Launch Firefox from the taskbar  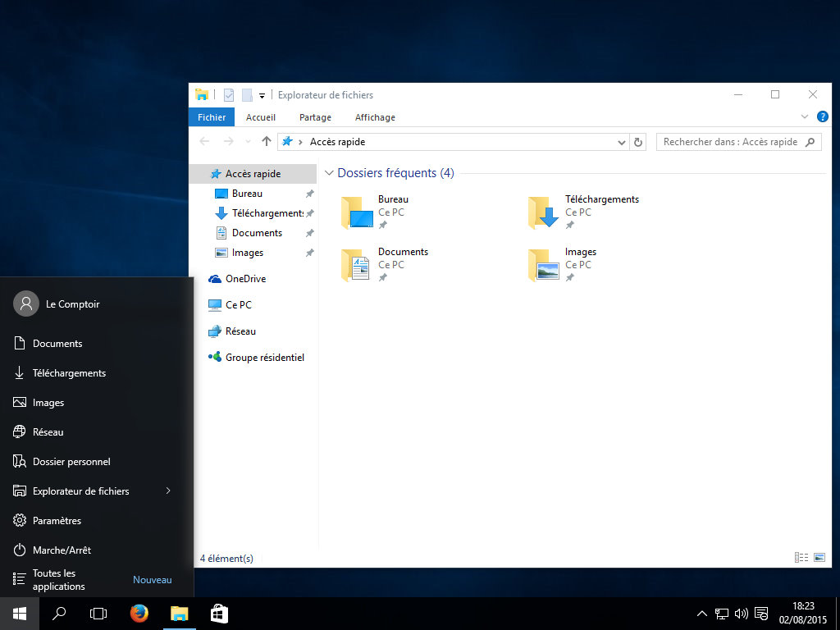click(x=139, y=613)
